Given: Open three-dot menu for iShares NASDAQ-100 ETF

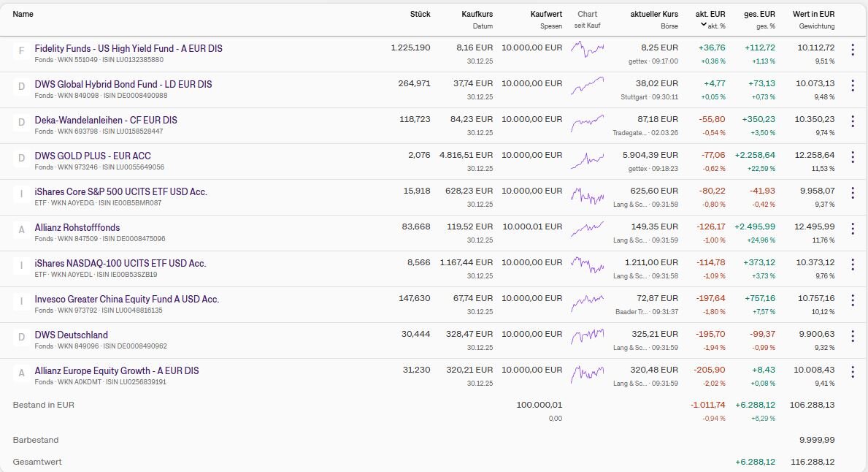Looking at the screenshot, I should [x=852, y=264].
